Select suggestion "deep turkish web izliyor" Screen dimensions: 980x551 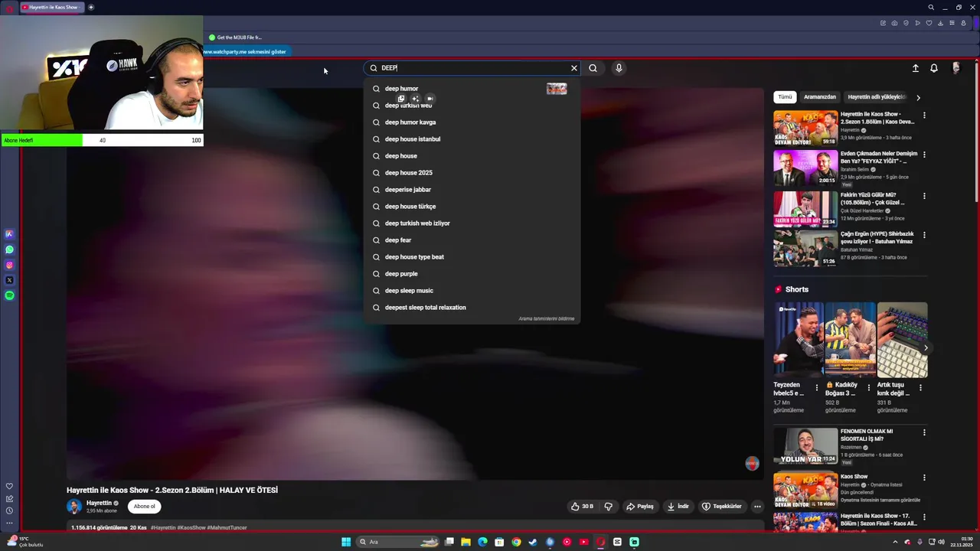pyautogui.click(x=472, y=223)
